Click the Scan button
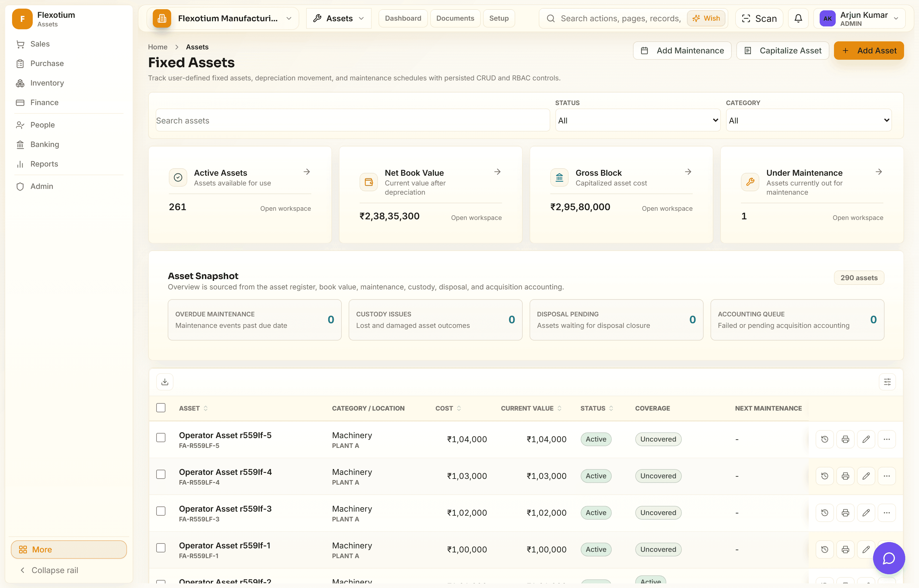Image resolution: width=919 pixels, height=588 pixels. [759, 18]
